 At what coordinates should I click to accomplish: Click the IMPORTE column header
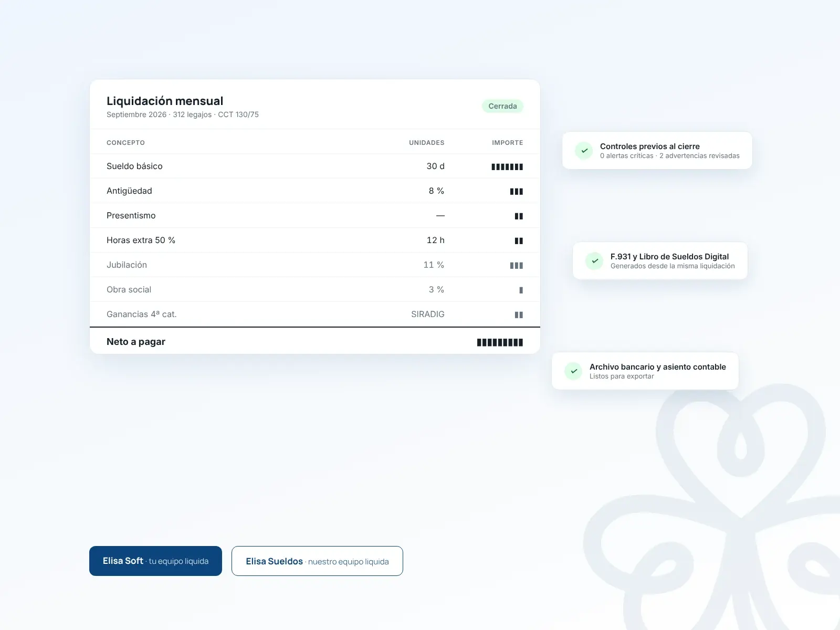pos(508,143)
